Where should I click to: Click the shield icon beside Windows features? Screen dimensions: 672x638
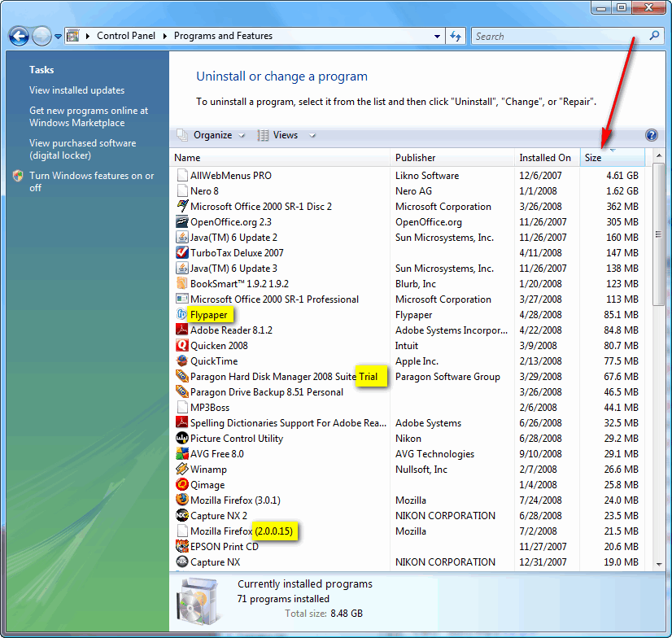(18, 176)
